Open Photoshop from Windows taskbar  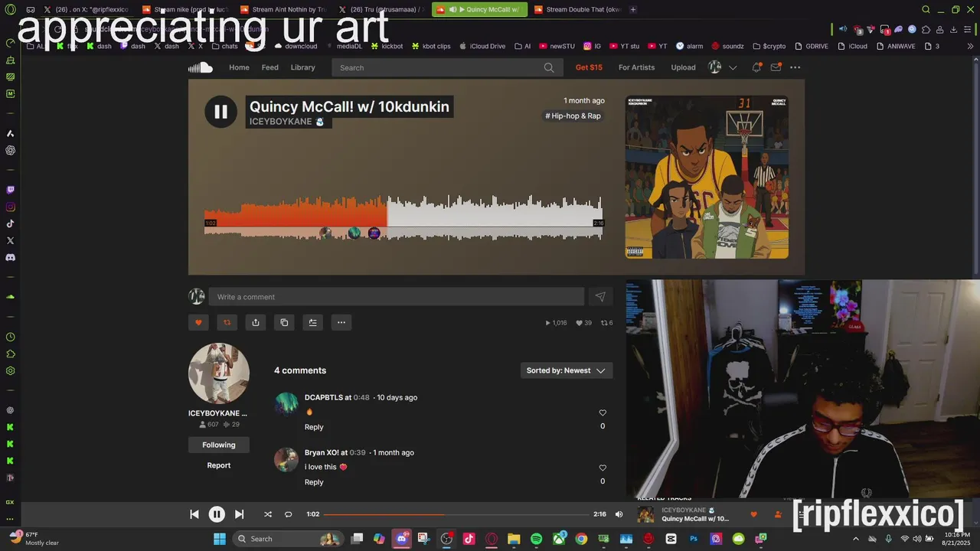(x=694, y=539)
